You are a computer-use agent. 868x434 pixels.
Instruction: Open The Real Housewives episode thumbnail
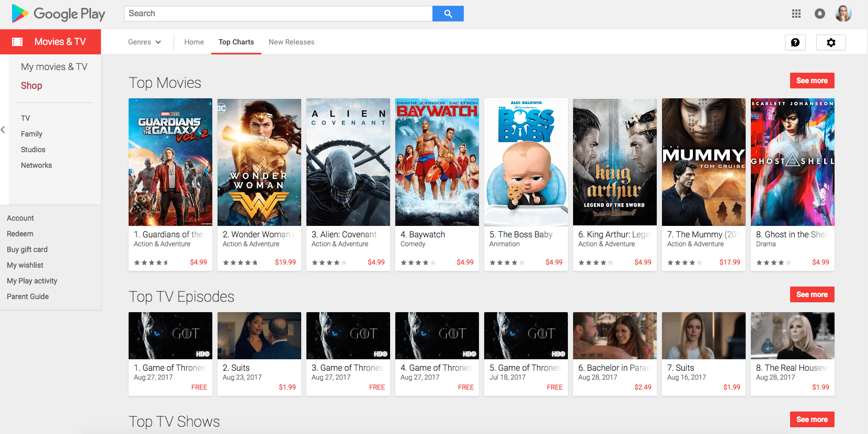pyautogui.click(x=793, y=336)
